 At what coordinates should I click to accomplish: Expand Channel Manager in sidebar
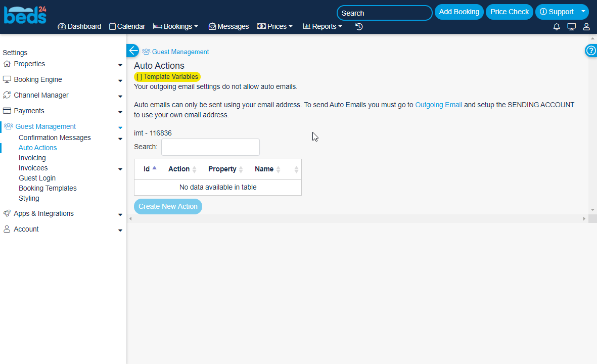tap(120, 97)
